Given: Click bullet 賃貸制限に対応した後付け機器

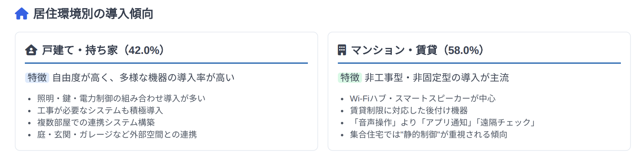Looking at the screenshot, I should point(409,110).
